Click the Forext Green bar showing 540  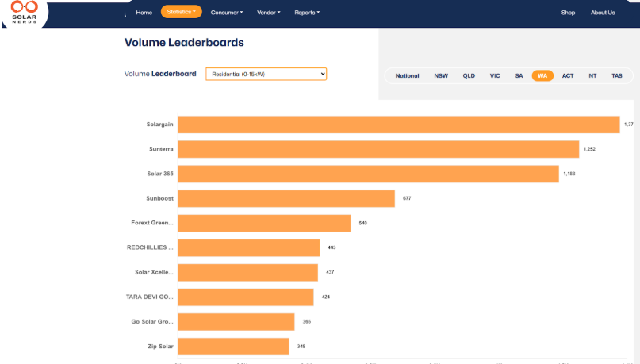point(264,223)
